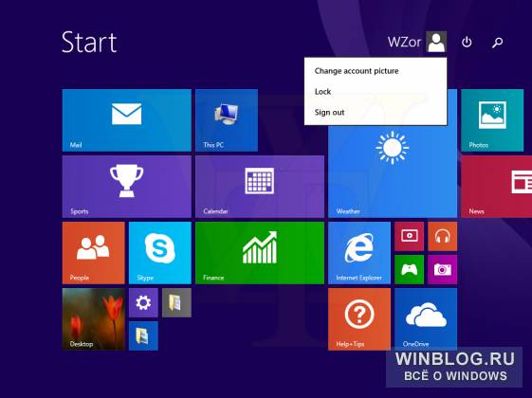
Task: Select Sign out from account menu
Action: coord(329,112)
